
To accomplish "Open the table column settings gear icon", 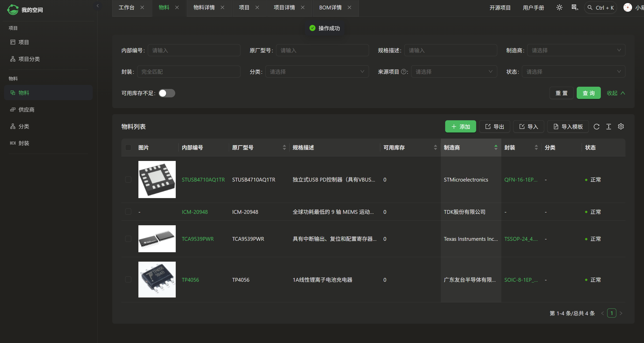I will (x=621, y=126).
